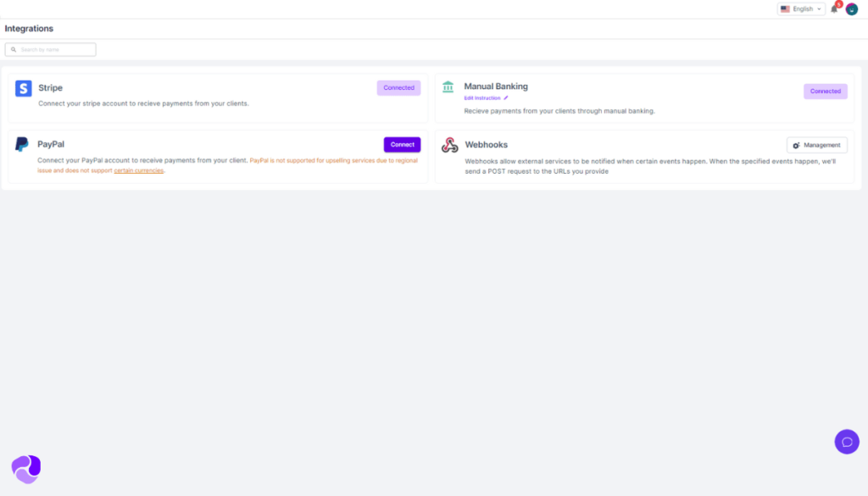This screenshot has width=868, height=496.
Task: Follow the certain currencies link
Action: [139, 170]
